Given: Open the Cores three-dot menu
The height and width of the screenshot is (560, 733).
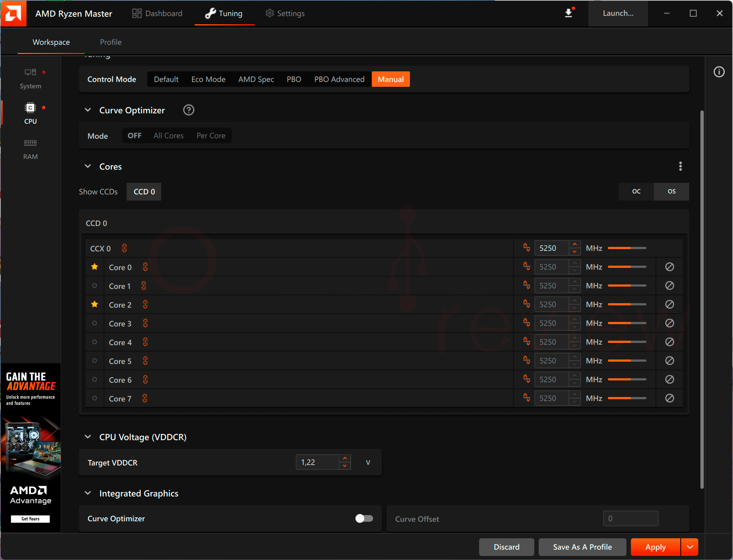Looking at the screenshot, I should click(680, 166).
